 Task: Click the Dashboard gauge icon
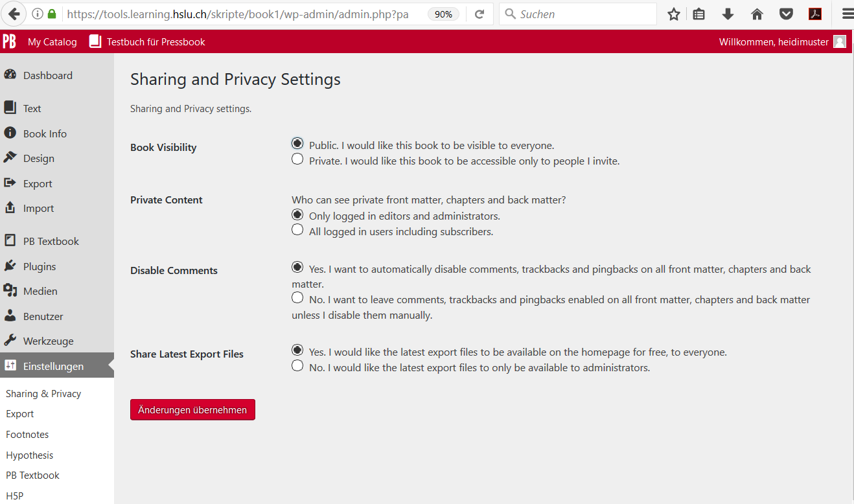click(10, 74)
